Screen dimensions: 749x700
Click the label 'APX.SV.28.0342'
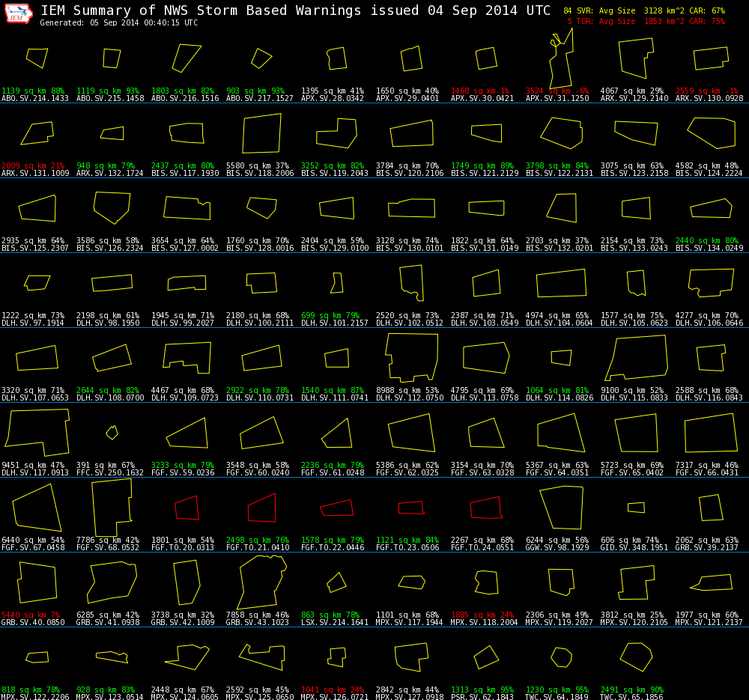333,98
